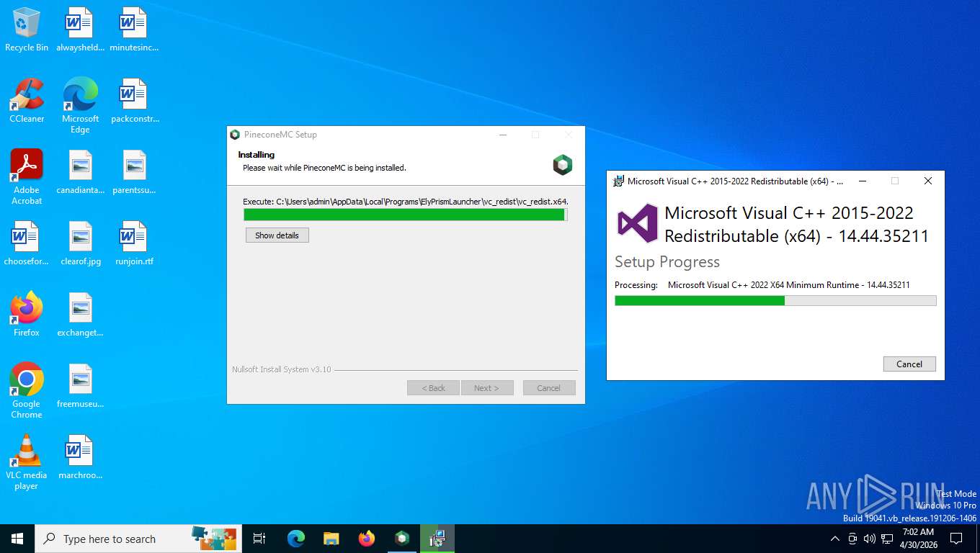Screen dimensions: 980x553
Task: Open the Google Chrome desktop shortcut
Action: tap(27, 390)
